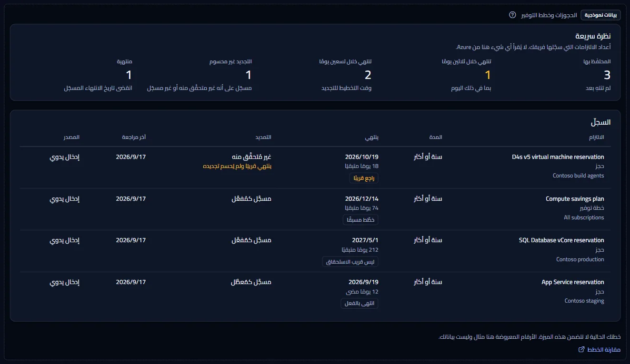Select the orange count 1 under 'تنتهي خلال ثلاثين يومًا'
Screen dimensions: 630x364
point(488,75)
